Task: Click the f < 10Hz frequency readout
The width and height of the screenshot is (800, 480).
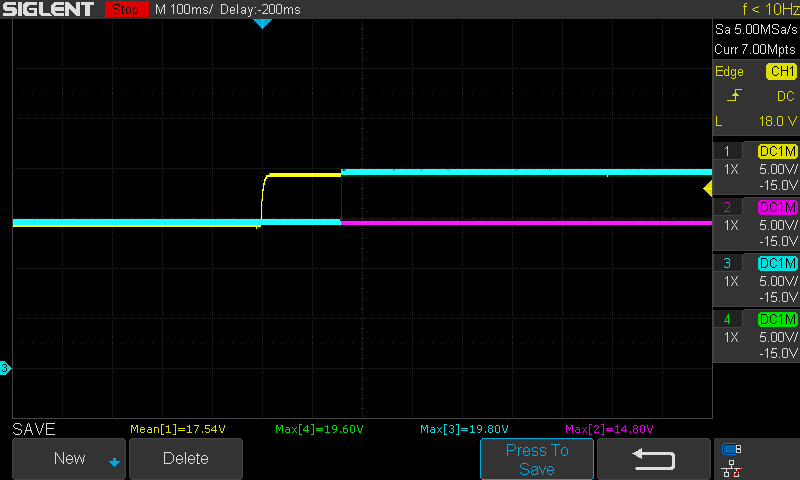Action: pos(771,9)
